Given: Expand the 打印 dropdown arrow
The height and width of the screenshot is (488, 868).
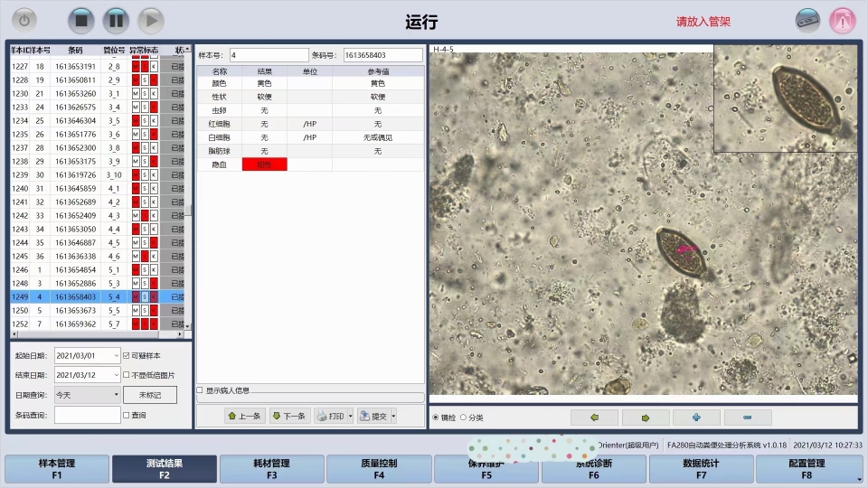Looking at the screenshot, I should point(351,416).
